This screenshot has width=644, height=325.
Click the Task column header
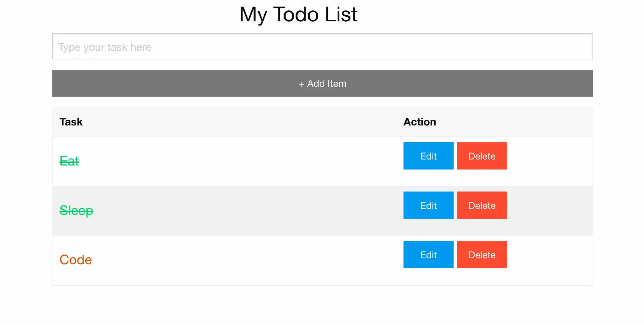(x=71, y=122)
